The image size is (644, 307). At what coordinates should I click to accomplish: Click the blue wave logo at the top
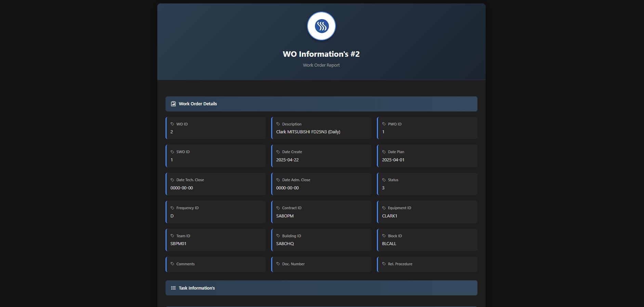point(321,26)
